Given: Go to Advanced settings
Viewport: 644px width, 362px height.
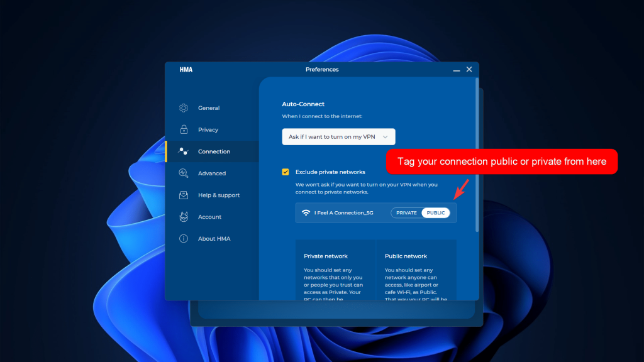Looking at the screenshot, I should (213, 173).
